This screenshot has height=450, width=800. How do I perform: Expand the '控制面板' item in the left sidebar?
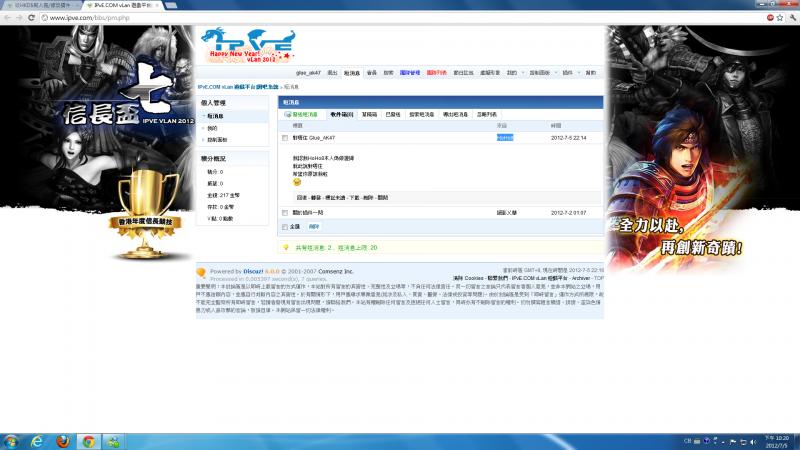(x=217, y=140)
